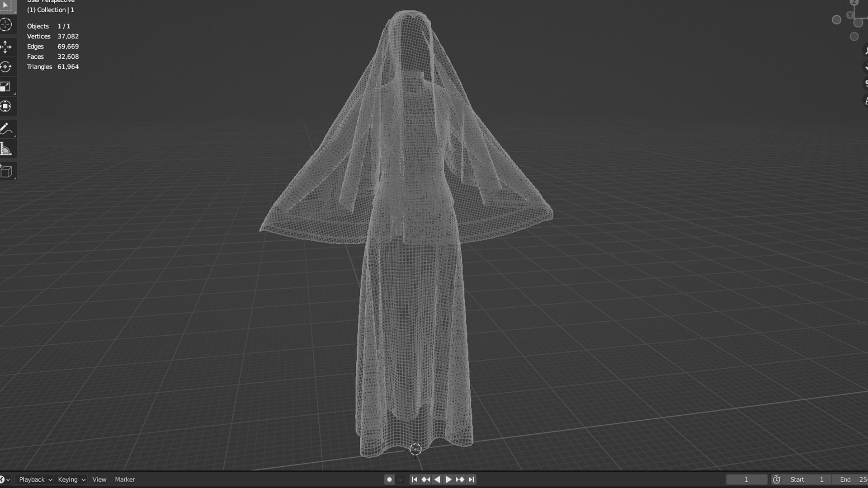Open the Marker menu

(125, 479)
